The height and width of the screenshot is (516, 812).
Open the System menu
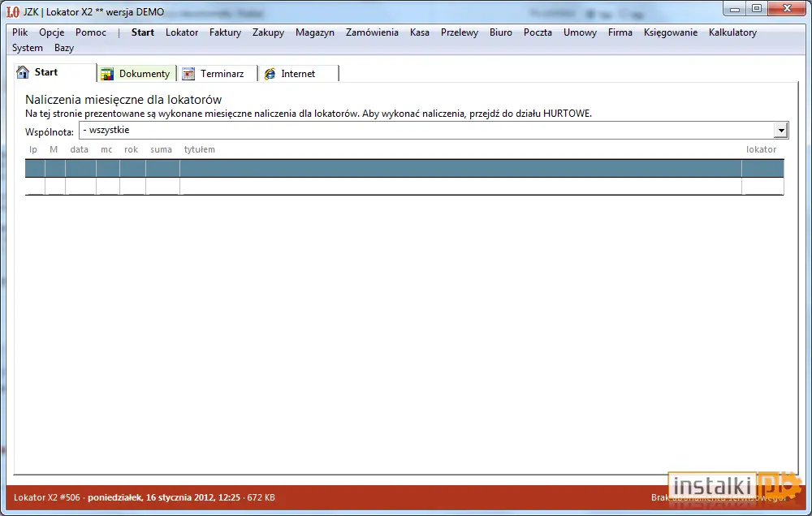tap(28, 48)
